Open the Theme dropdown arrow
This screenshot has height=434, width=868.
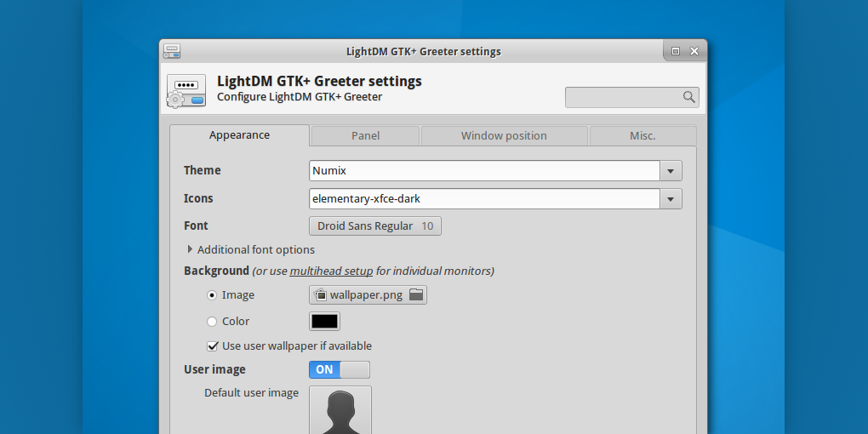tap(671, 171)
